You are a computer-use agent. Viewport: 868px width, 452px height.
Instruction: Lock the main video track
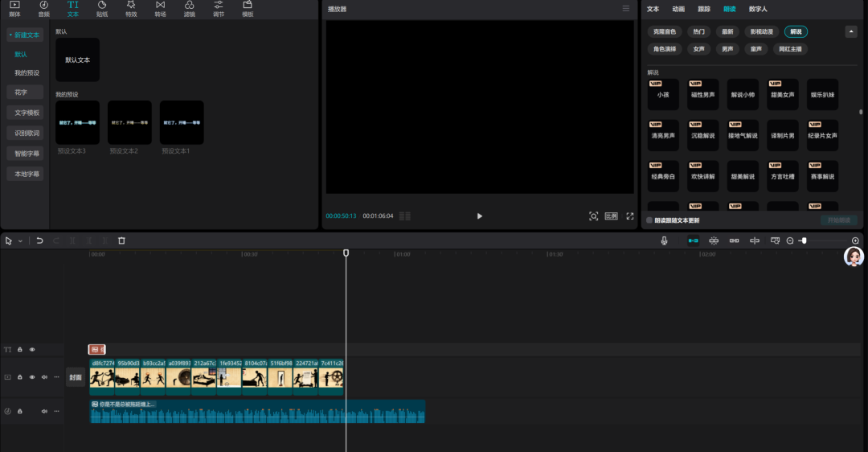[x=20, y=377]
